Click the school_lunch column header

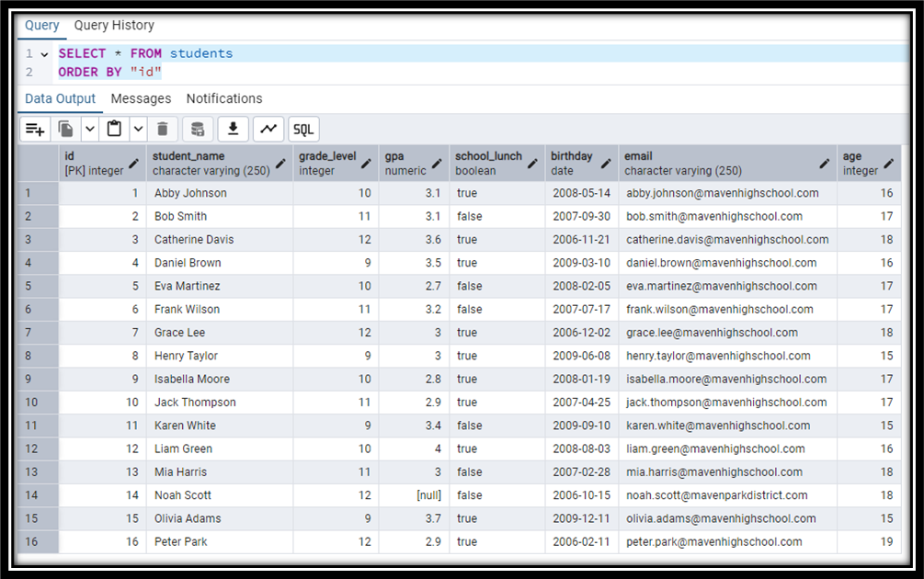pyautogui.click(x=496, y=164)
